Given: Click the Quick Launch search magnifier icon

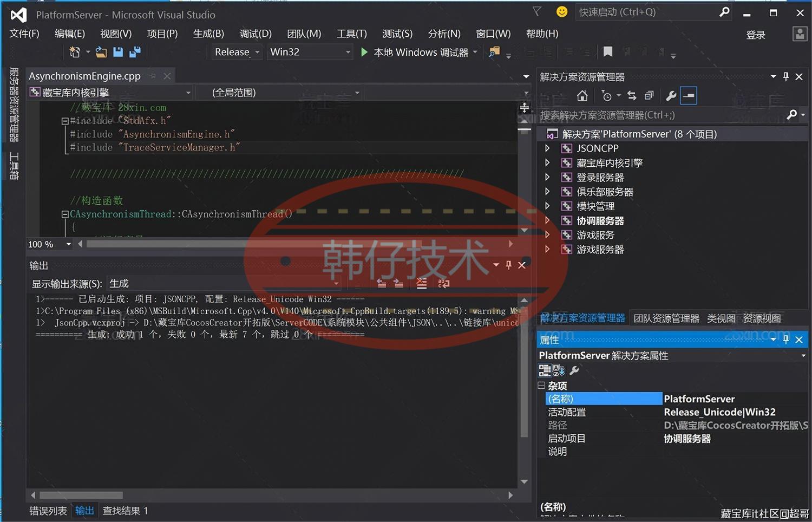Looking at the screenshot, I should click(724, 11).
